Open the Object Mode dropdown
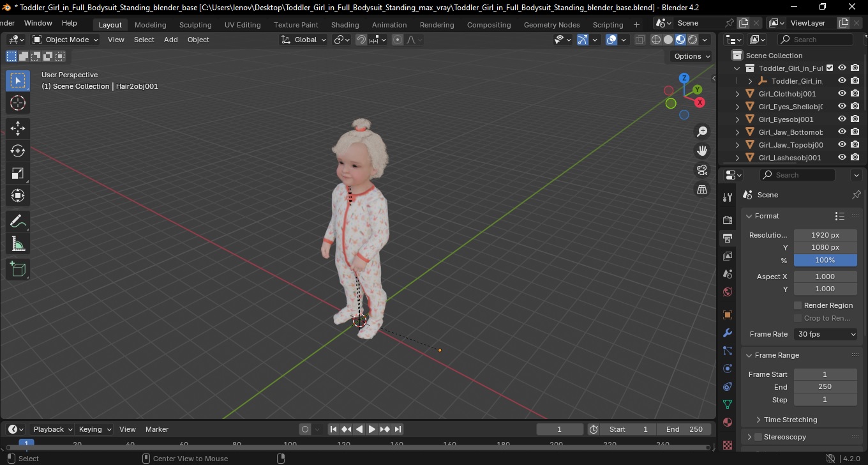This screenshot has height=465, width=868. (x=66, y=40)
